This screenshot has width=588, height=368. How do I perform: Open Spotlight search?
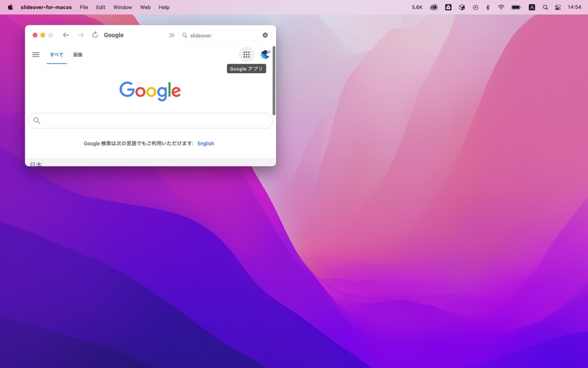click(x=545, y=7)
